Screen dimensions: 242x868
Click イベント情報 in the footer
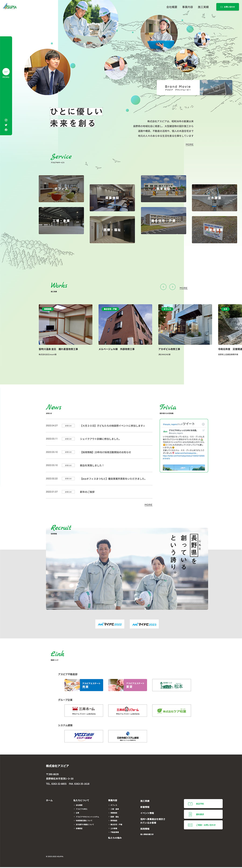147,813
